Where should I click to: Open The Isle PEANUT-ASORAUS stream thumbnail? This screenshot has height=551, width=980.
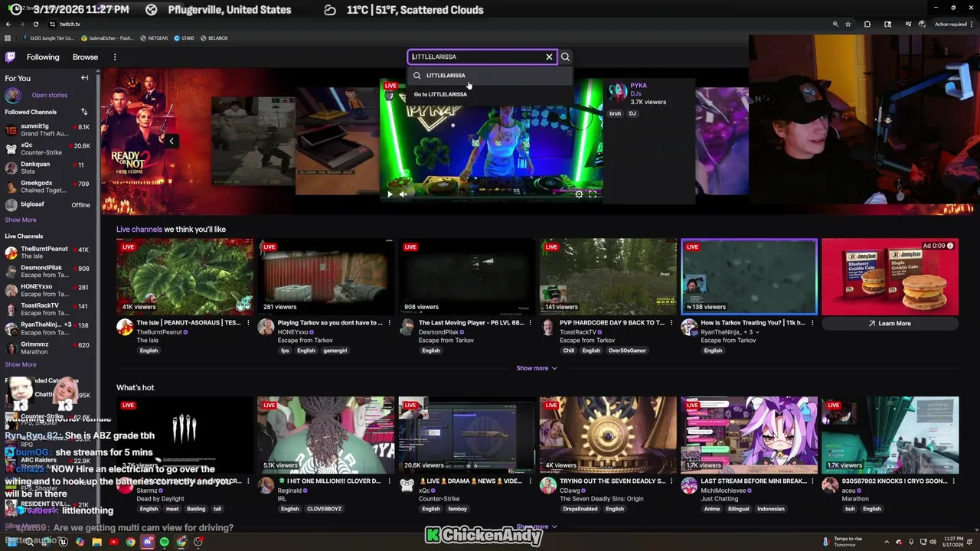(x=185, y=276)
